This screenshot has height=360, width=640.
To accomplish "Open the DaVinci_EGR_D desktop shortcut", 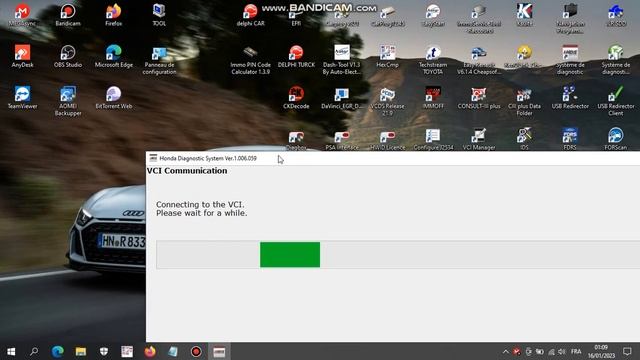I will click(x=342, y=98).
